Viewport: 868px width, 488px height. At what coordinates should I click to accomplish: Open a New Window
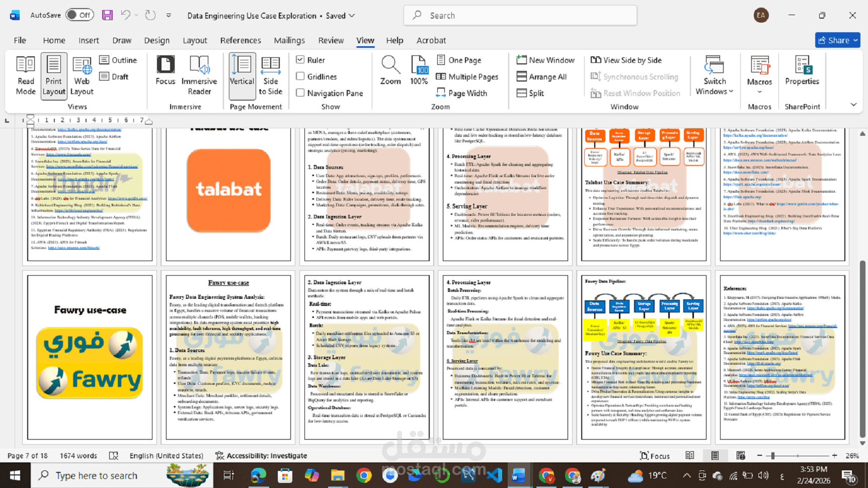click(545, 60)
